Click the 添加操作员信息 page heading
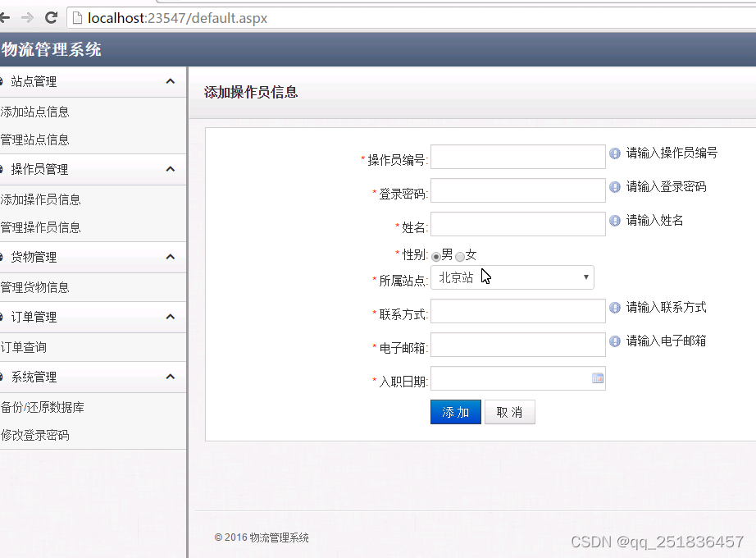 [x=251, y=92]
